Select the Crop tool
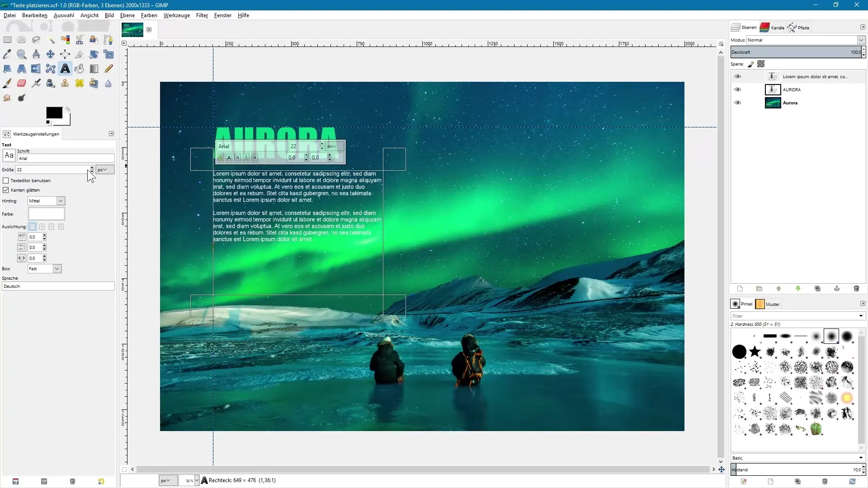868x488 pixels. coord(80,54)
